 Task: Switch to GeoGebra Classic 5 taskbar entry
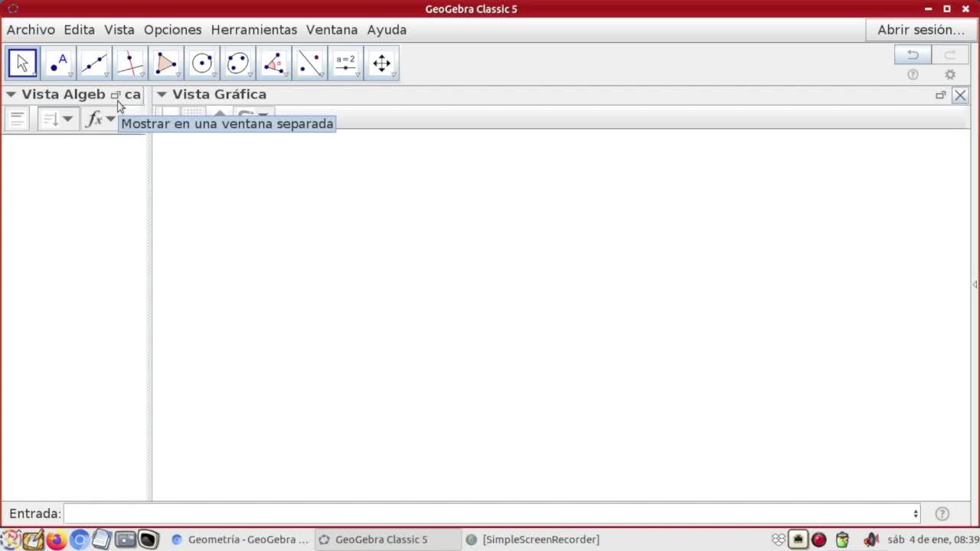coord(389,540)
